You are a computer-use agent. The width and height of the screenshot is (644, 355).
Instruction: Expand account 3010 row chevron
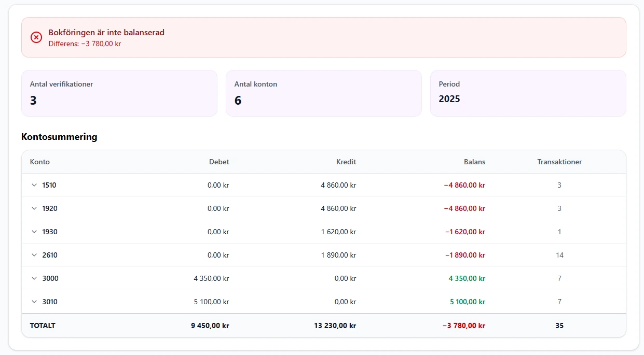tap(34, 302)
